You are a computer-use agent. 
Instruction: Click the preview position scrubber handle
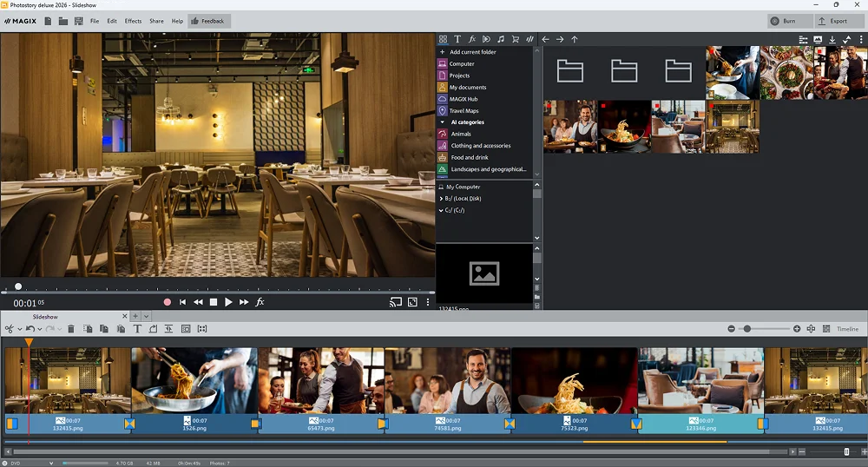click(18, 286)
